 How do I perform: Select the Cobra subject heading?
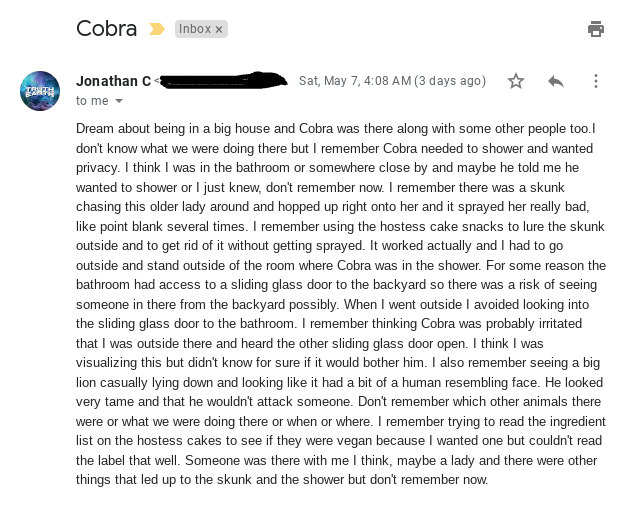click(106, 28)
